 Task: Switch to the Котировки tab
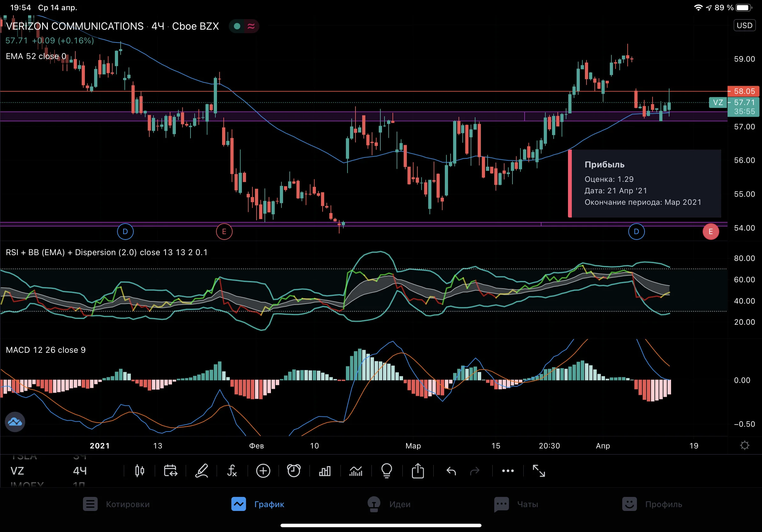coord(116,504)
